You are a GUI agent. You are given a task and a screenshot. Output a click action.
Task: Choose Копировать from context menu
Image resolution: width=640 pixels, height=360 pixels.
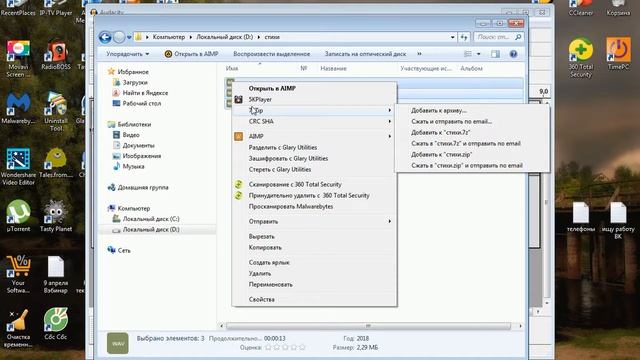tap(314, 248)
